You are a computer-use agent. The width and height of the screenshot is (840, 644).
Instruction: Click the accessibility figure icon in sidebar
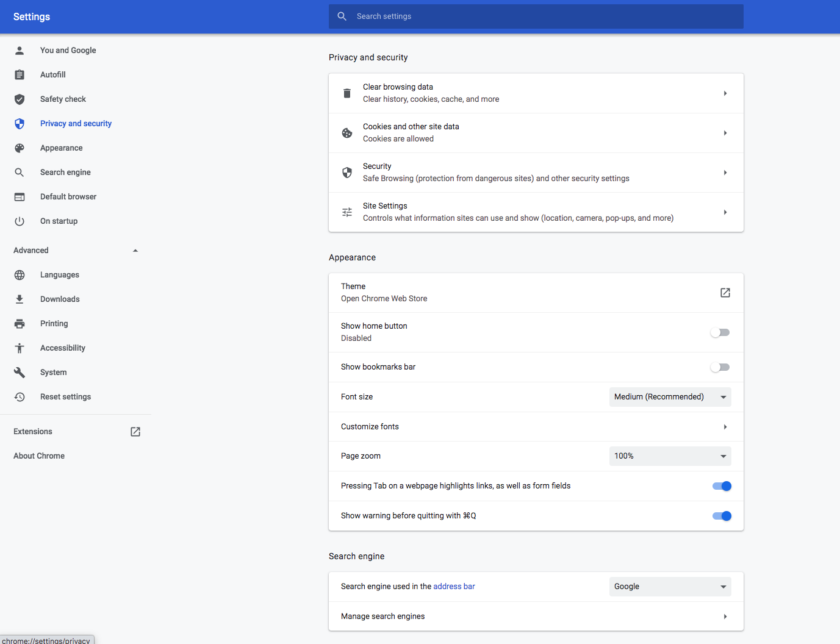pos(20,348)
